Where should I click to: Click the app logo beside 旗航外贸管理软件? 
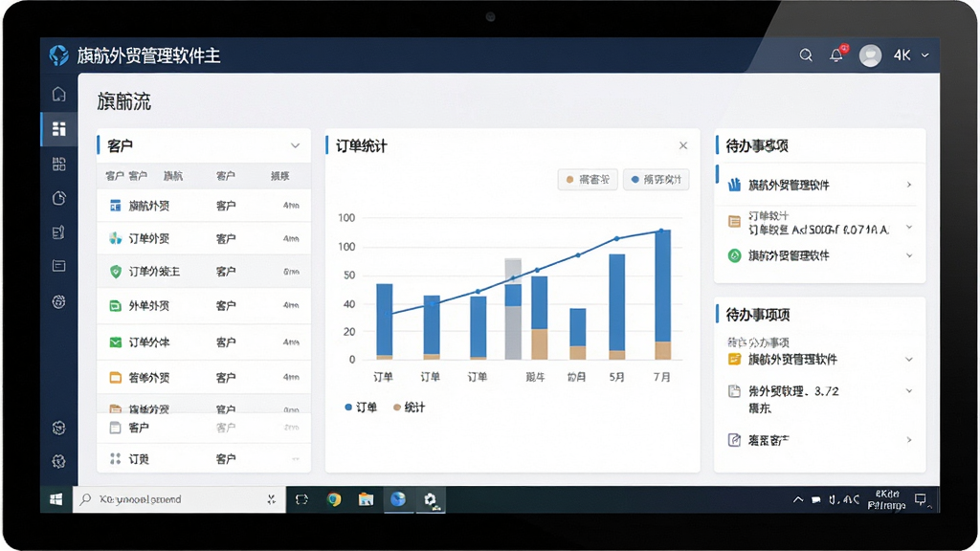coord(59,55)
